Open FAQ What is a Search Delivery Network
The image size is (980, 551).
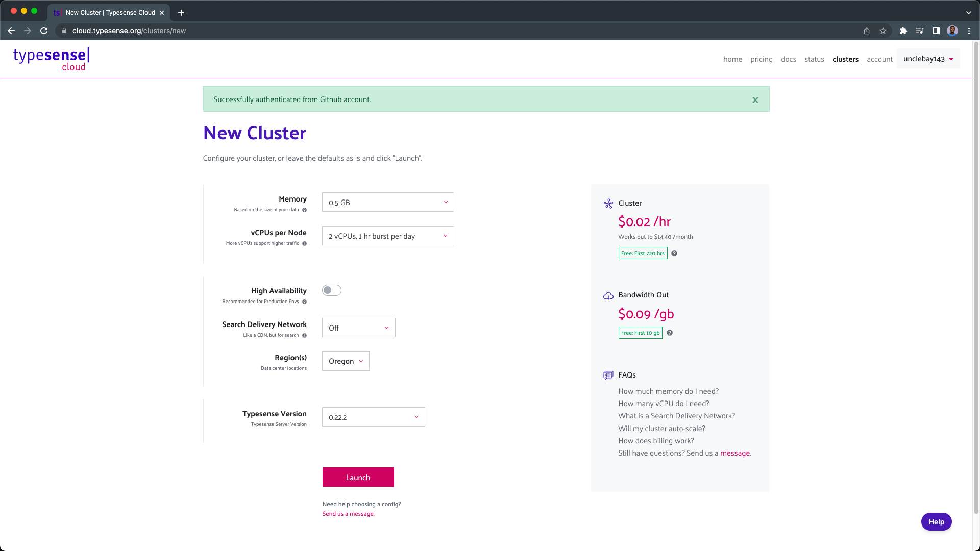(676, 416)
